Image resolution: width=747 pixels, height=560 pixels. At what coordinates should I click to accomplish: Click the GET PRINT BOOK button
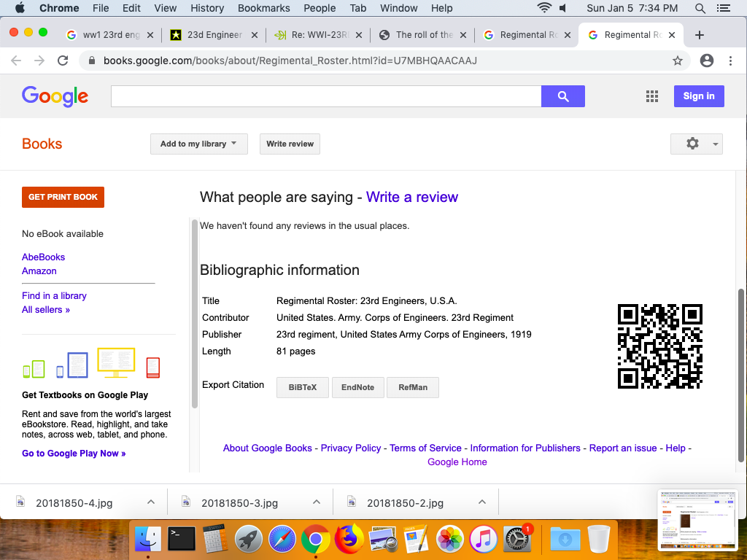point(63,197)
